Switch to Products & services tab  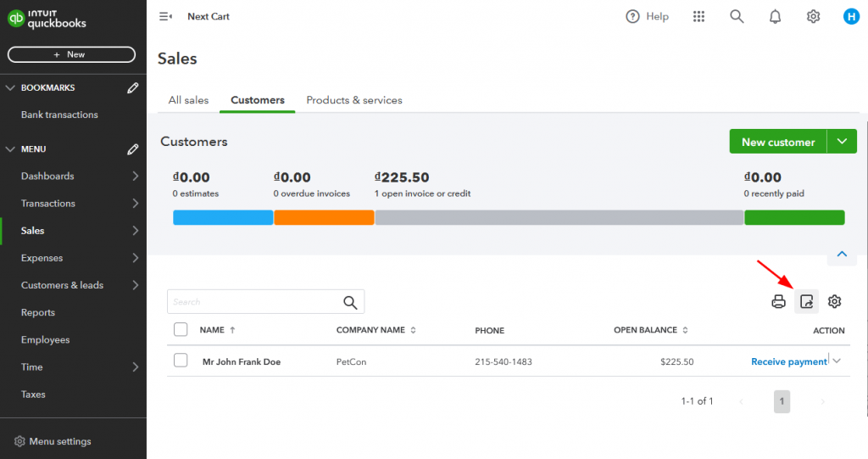354,100
